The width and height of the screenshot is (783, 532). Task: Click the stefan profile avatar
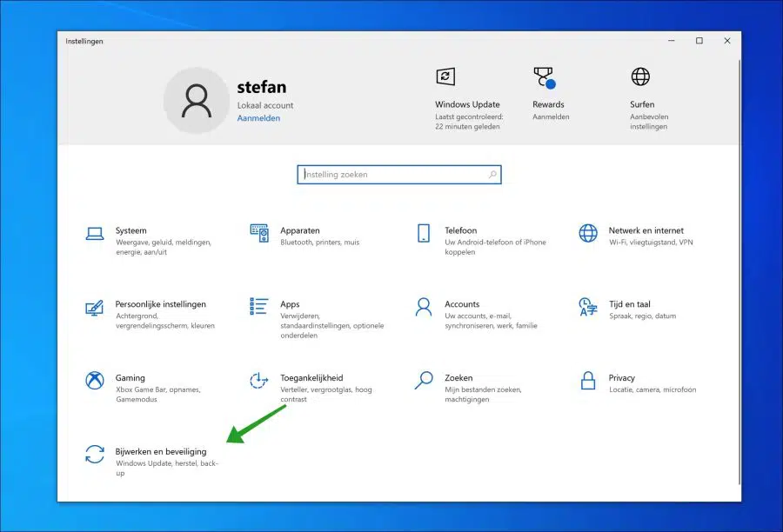tap(197, 100)
